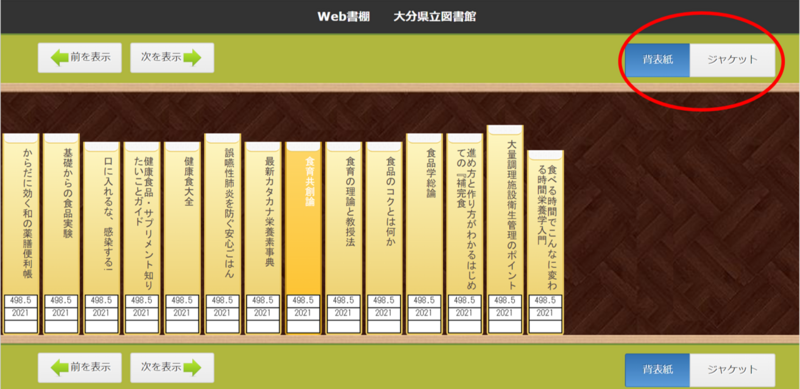Select the bottom 背表紙 view toggle
This screenshot has height=389, width=800.
pyautogui.click(x=658, y=370)
